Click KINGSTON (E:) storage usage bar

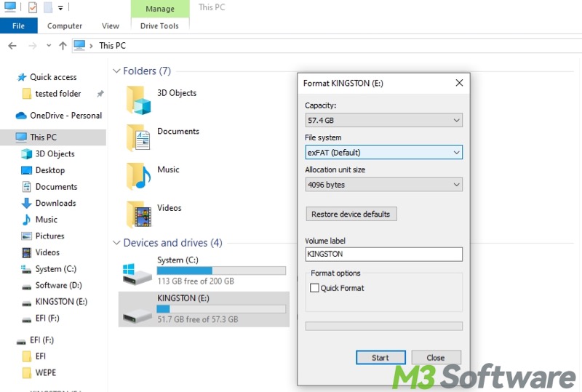coord(221,309)
